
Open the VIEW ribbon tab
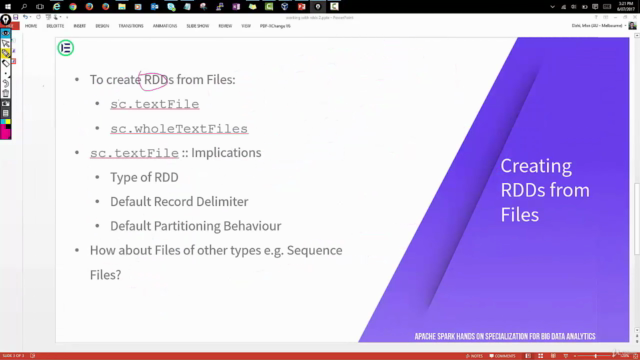(246, 26)
